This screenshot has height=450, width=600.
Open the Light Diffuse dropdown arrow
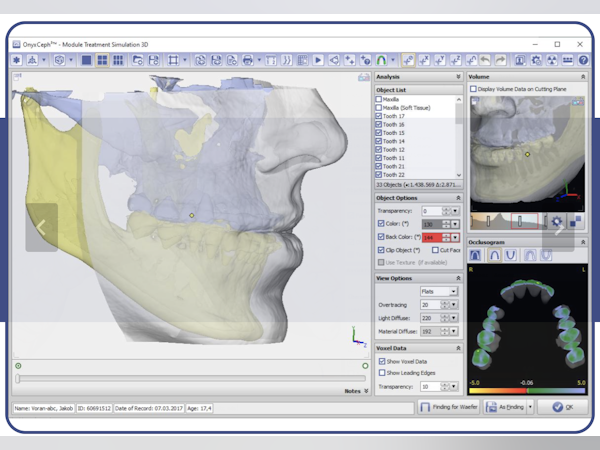(454, 318)
